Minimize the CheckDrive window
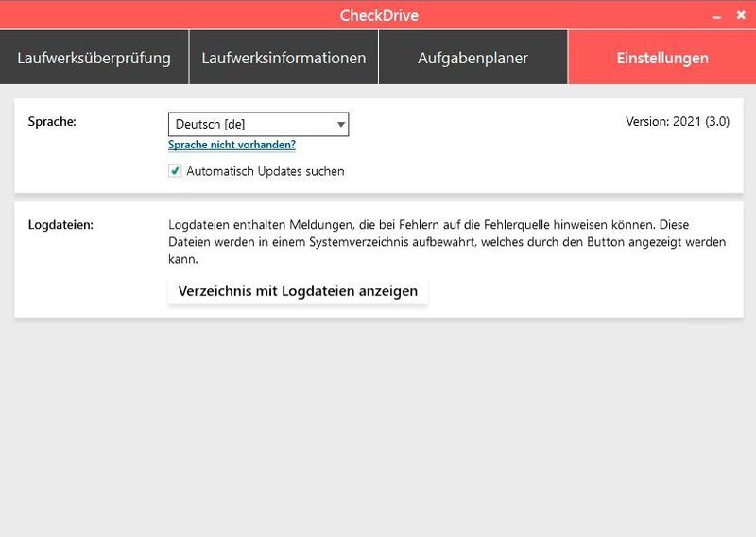This screenshot has height=537, width=756. (x=717, y=16)
